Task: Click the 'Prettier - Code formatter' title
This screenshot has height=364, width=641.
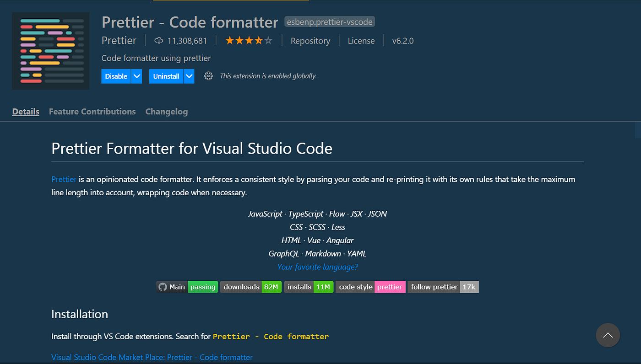Action: 190,22
